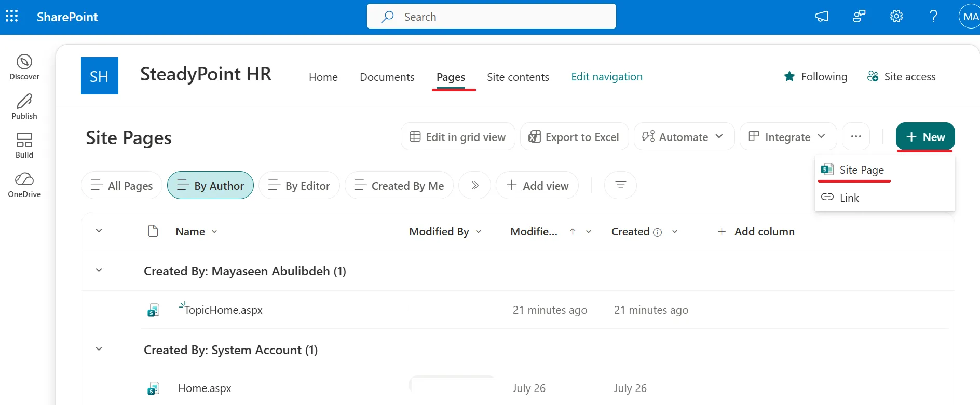Go to Documents in site navigation
Image resolution: width=980 pixels, height=405 pixels.
[387, 77]
